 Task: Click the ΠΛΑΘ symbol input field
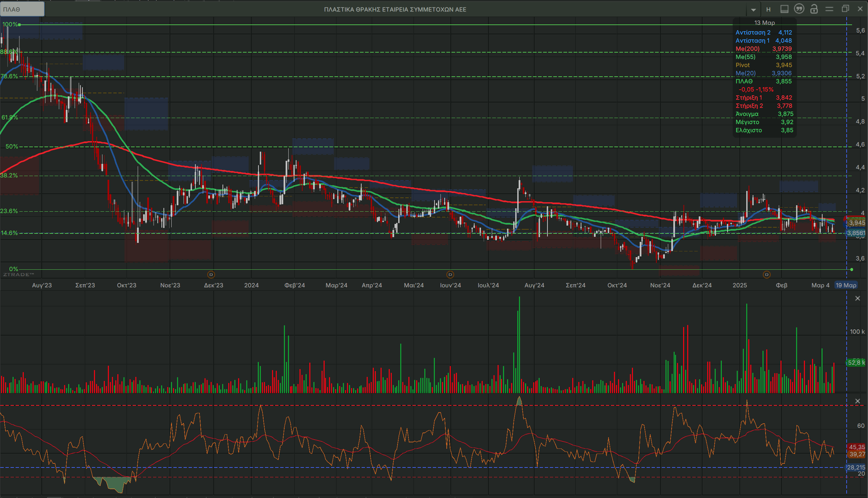point(22,9)
